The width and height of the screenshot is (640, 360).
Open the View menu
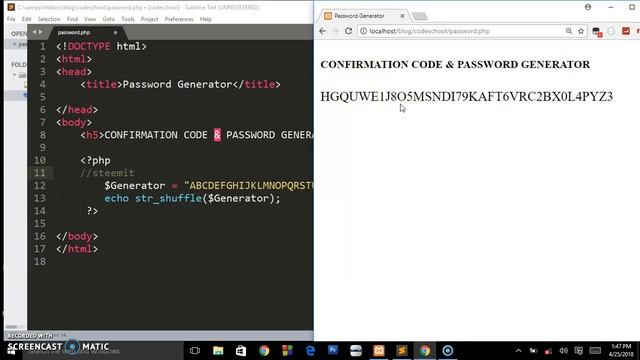click(x=90, y=19)
